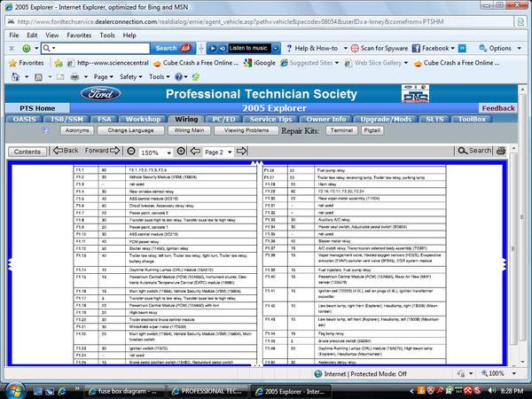Switch to the Workshop tab

[143, 119]
